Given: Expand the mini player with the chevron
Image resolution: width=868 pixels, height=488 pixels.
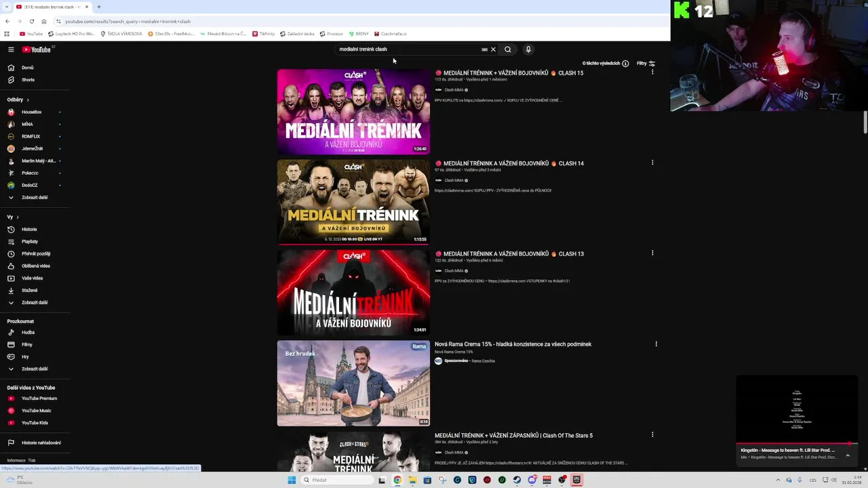Looking at the screenshot, I should [x=848, y=455].
